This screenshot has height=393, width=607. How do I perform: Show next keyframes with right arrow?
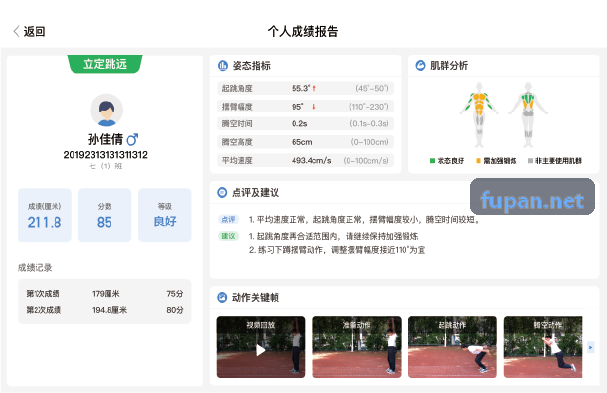click(590, 347)
